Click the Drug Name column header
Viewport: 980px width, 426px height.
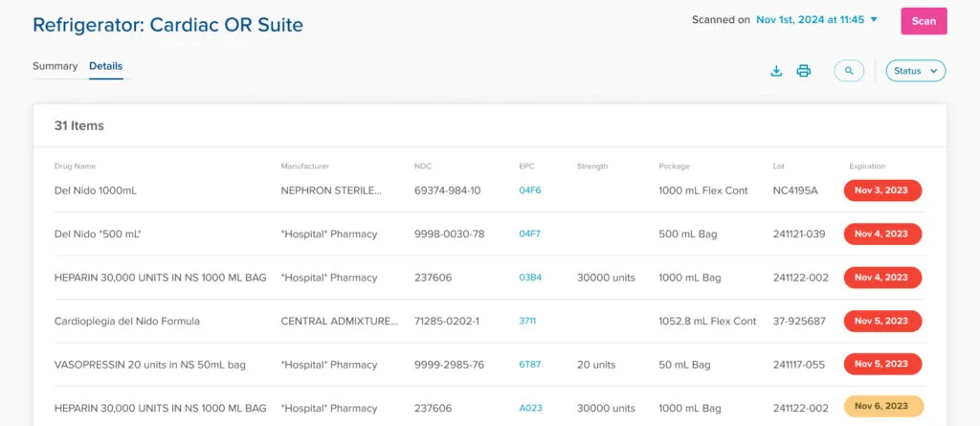coord(75,167)
